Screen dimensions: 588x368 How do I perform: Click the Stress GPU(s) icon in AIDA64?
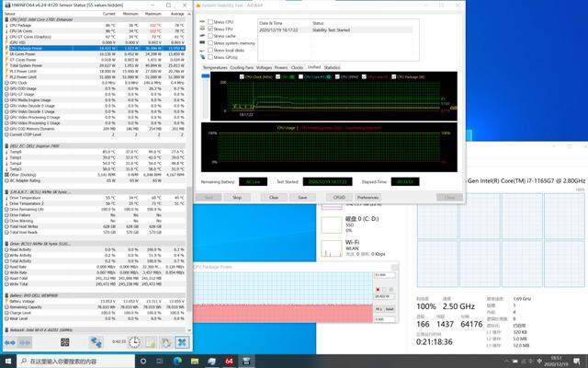(x=202, y=57)
